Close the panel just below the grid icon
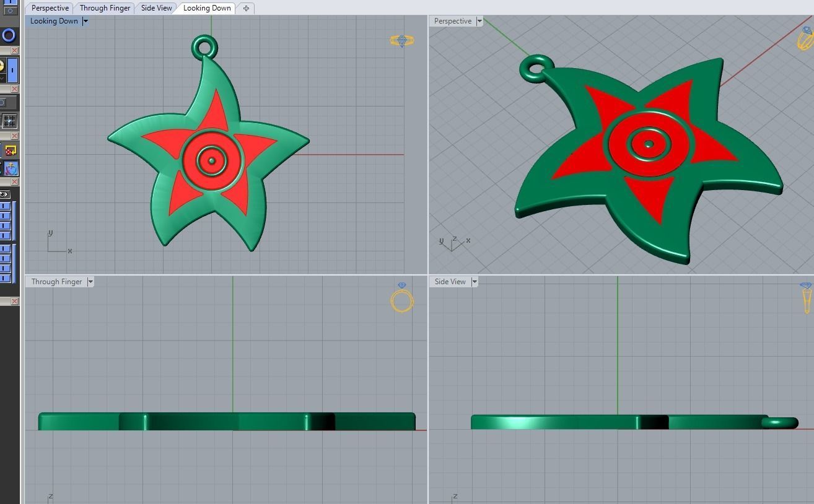Viewport: 814px width, 504px height. pyautogui.click(x=14, y=136)
